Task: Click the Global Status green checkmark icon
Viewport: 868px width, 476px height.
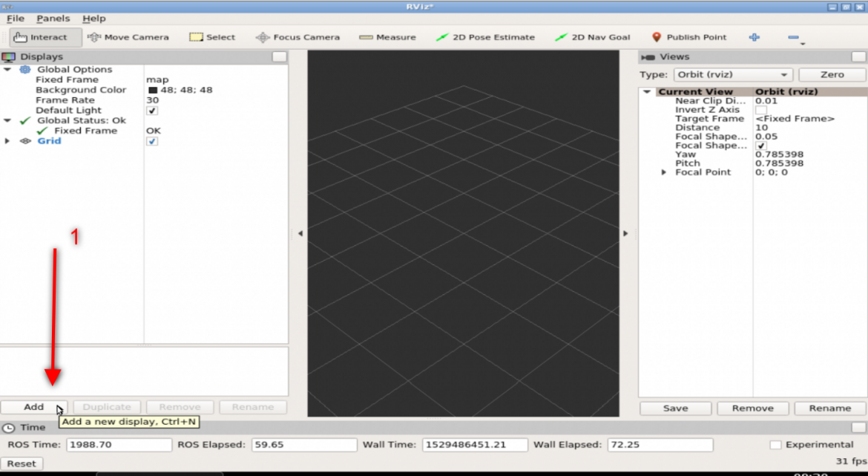Action: pos(25,120)
